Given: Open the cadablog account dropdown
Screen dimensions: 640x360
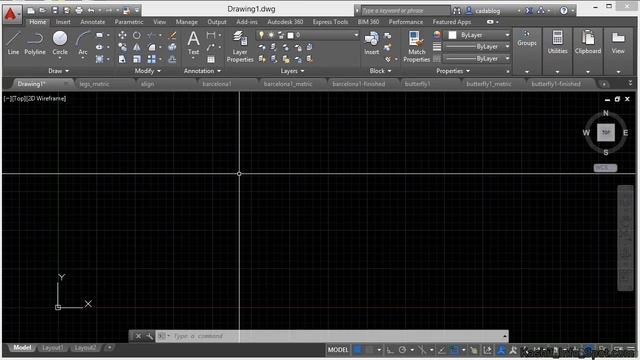Looking at the screenshot, I should (x=519, y=11).
